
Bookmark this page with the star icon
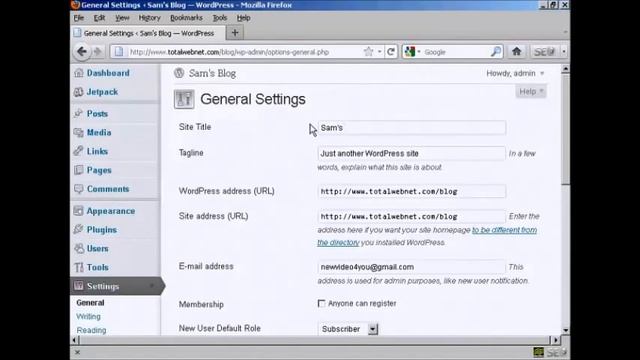coord(368,52)
